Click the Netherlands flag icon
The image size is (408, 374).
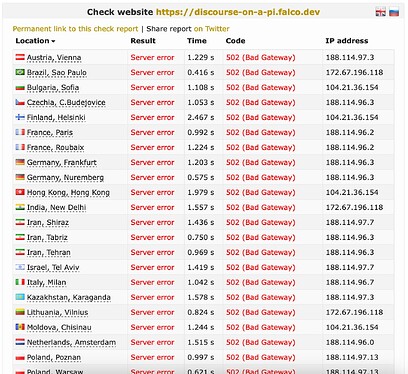pos(20,342)
